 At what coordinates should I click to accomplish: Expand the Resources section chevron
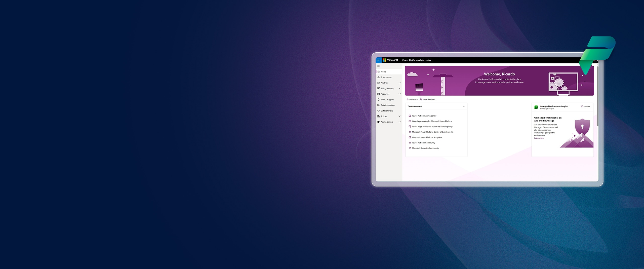[x=399, y=94]
